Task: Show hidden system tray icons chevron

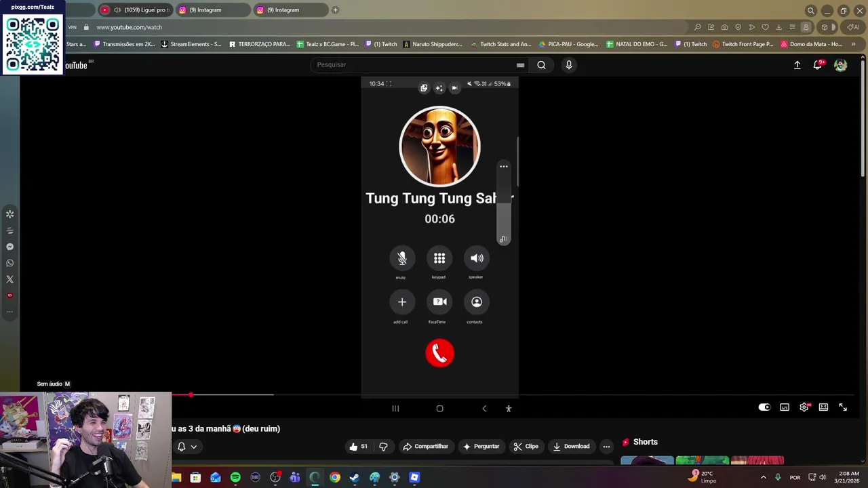Action: pyautogui.click(x=763, y=477)
